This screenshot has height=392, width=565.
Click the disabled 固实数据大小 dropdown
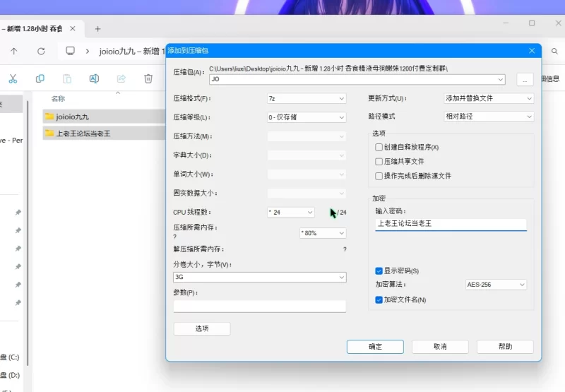[x=307, y=193]
